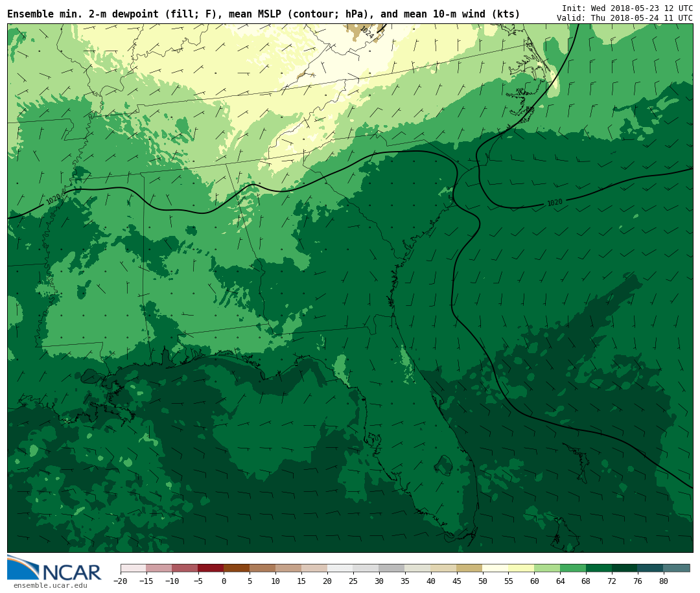Image resolution: width=700 pixels, height=593 pixels.
Task: Pick the light green swatch between 60 and 64
Action: (x=548, y=568)
